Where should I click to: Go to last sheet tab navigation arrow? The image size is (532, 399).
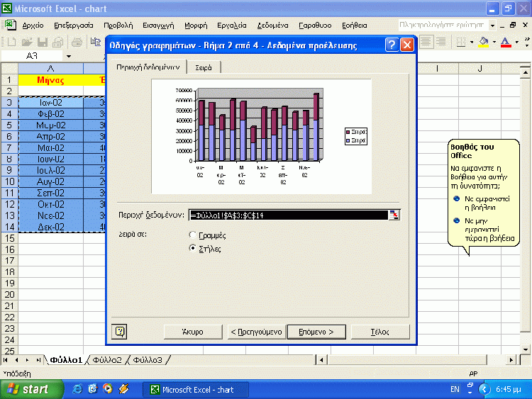(x=39, y=360)
